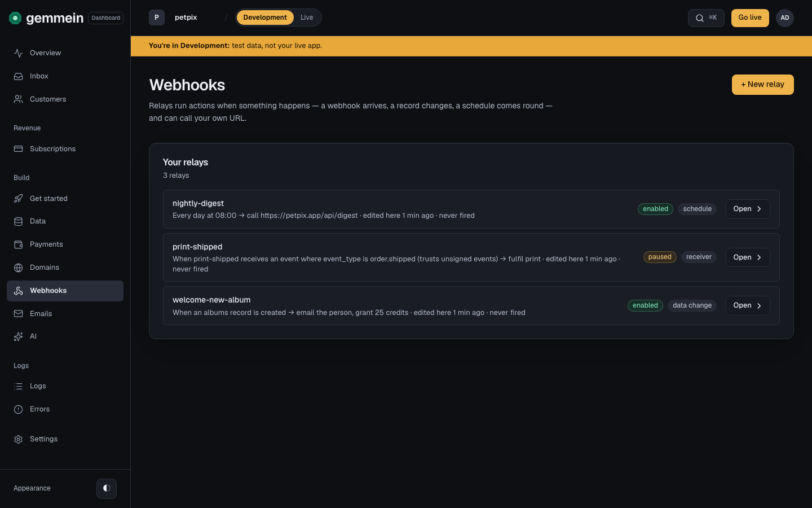Click the Errors alert circle icon
The image size is (812, 508).
tap(19, 409)
